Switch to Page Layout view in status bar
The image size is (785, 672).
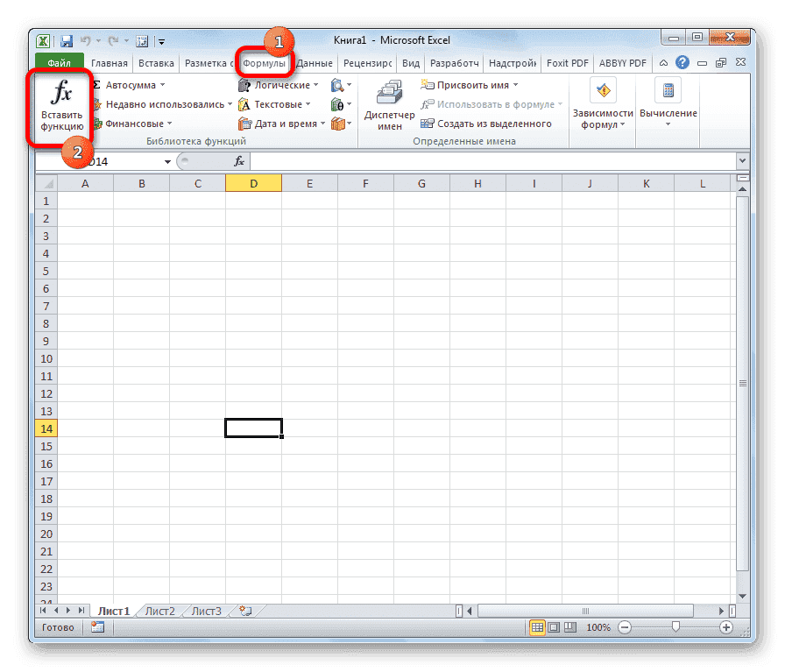(555, 627)
